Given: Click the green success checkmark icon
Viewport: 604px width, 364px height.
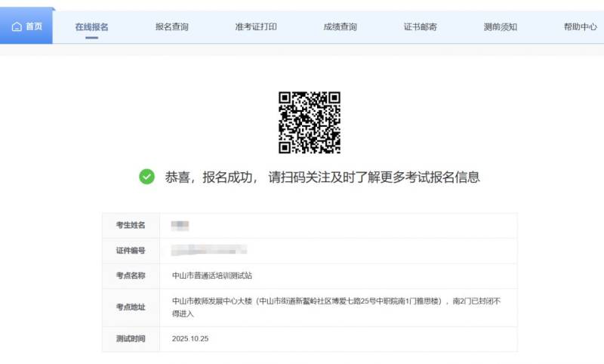Looking at the screenshot, I should click(x=146, y=177).
